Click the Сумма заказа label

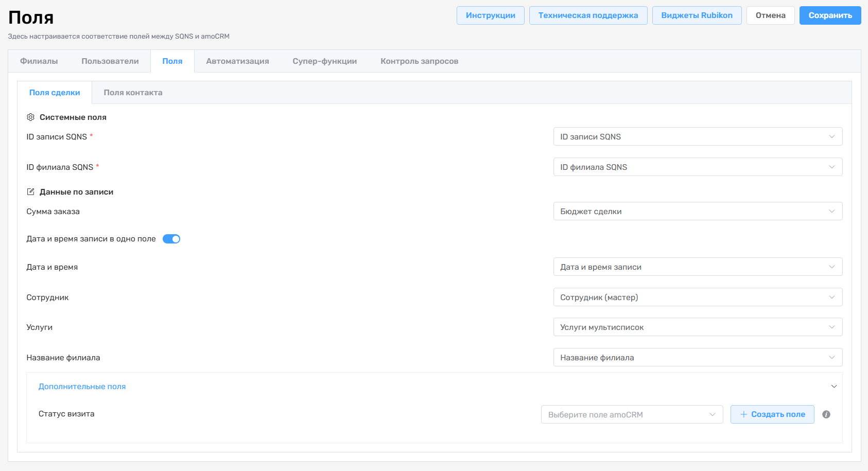click(53, 212)
